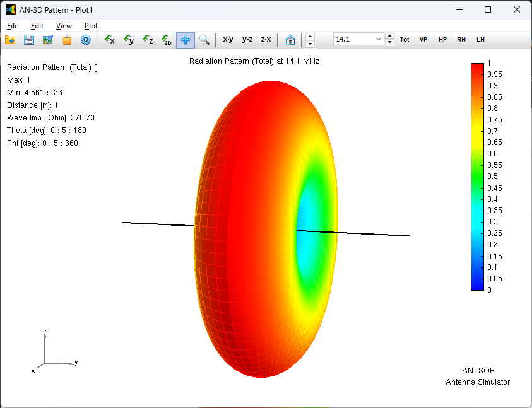The height and width of the screenshot is (408, 532).
Task: Expand the 14.1 frequency dropdown
Action: pos(379,39)
